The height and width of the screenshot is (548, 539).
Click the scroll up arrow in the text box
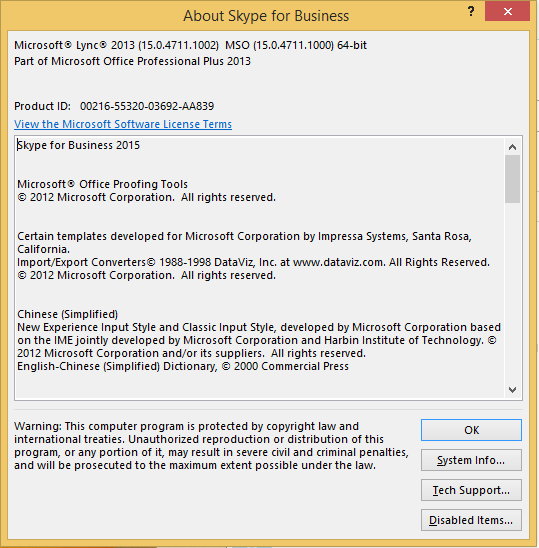tap(512, 147)
